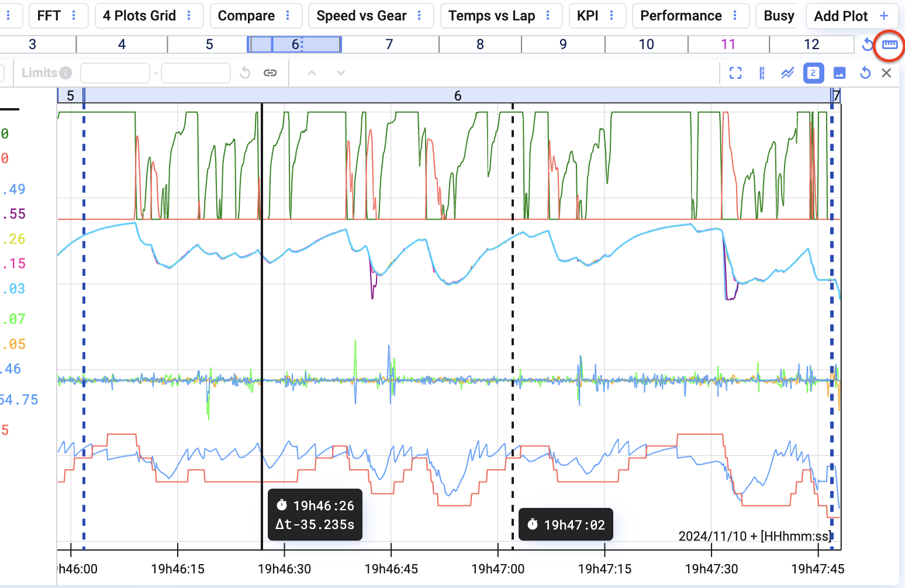905x588 pixels.
Task: Select lap 11 in the lap bar
Action: (x=728, y=44)
